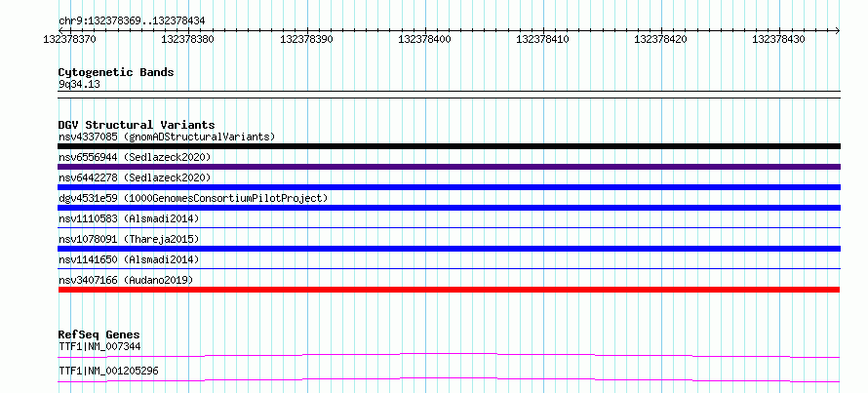The image size is (868, 393).
Task: Select variant label dgv4531e59 (1000GenomesConsortiumPilotProject)
Action: coord(193,198)
